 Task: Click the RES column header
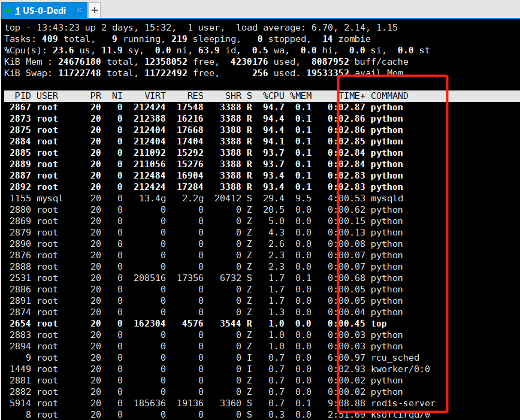pos(195,96)
